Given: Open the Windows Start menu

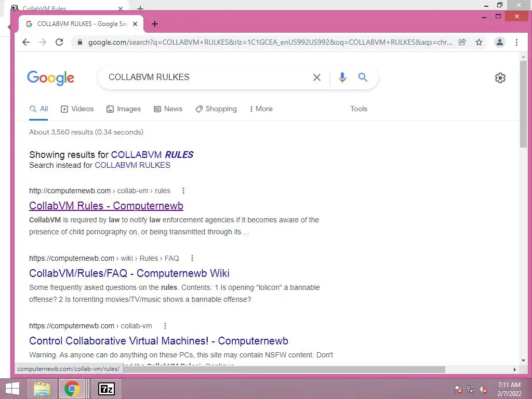Looking at the screenshot, I should [x=12, y=389].
